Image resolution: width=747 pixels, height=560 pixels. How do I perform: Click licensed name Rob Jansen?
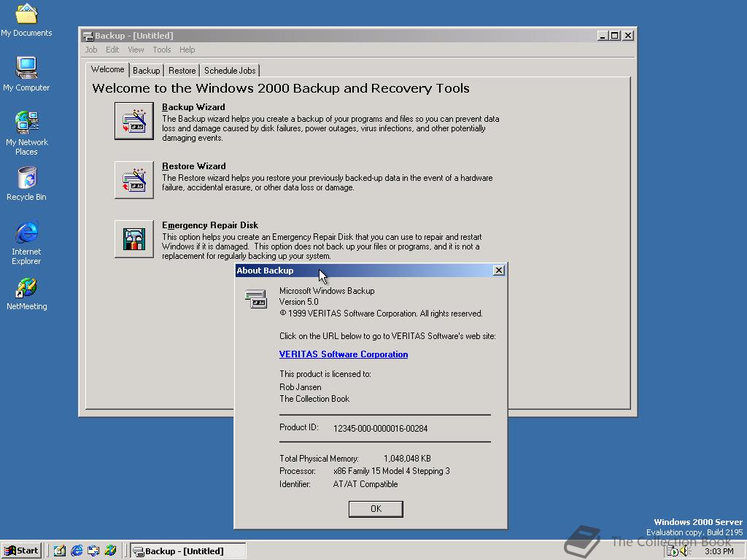[300, 387]
